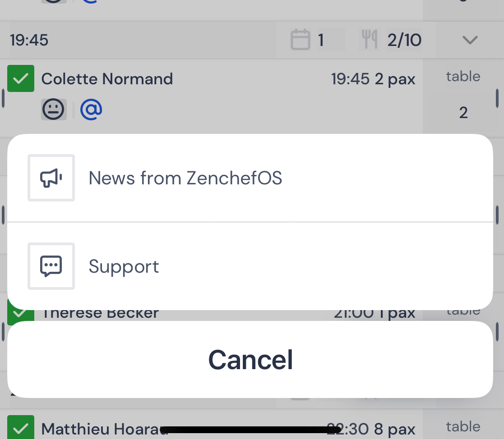
Task: Click the 19:45 time slot header label
Action: click(29, 40)
